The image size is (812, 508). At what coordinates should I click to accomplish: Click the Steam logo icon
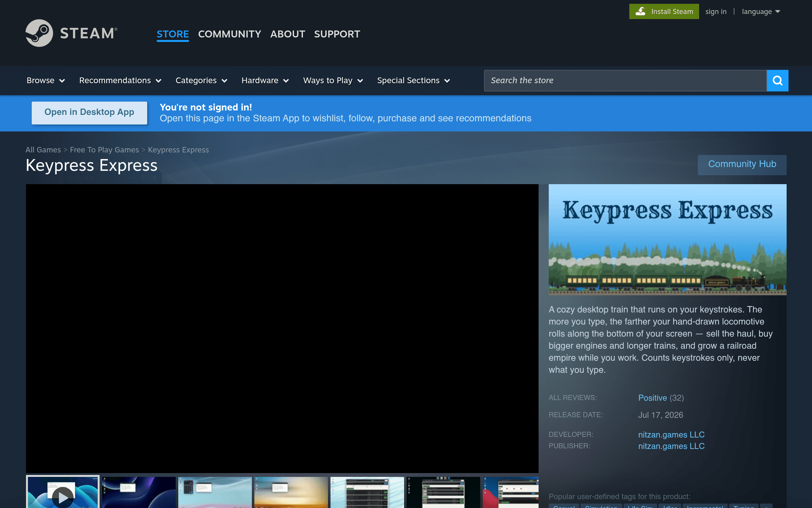point(39,33)
